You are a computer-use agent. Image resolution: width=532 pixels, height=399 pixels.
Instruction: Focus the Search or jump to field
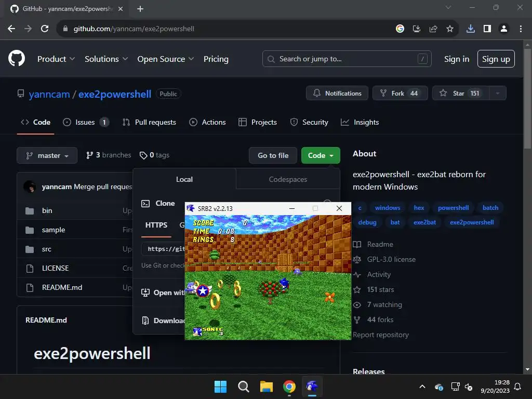click(347, 59)
